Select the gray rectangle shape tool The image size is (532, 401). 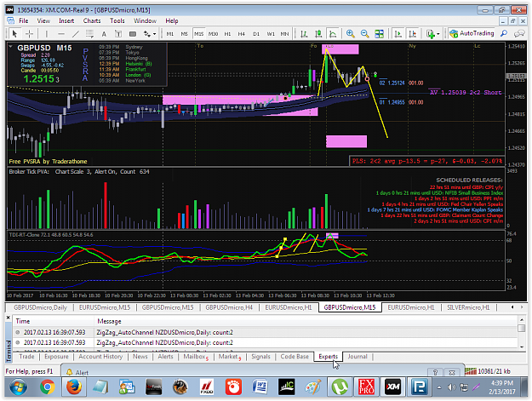[x=133, y=33]
